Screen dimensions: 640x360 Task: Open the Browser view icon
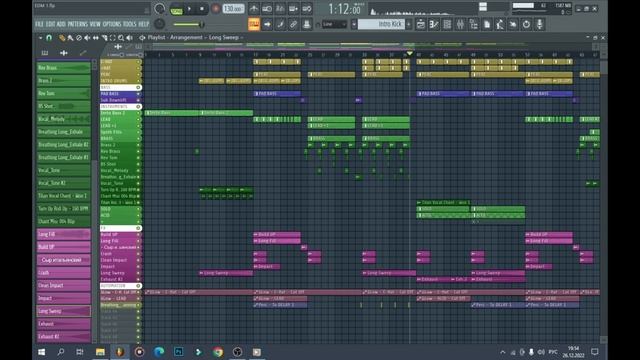[473, 24]
